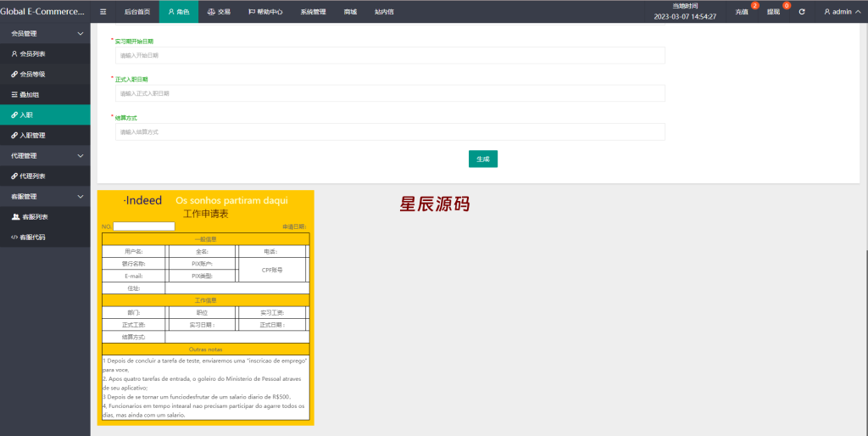Click the 全名: cell in the form
This screenshot has width=868, height=436.
[202, 252]
